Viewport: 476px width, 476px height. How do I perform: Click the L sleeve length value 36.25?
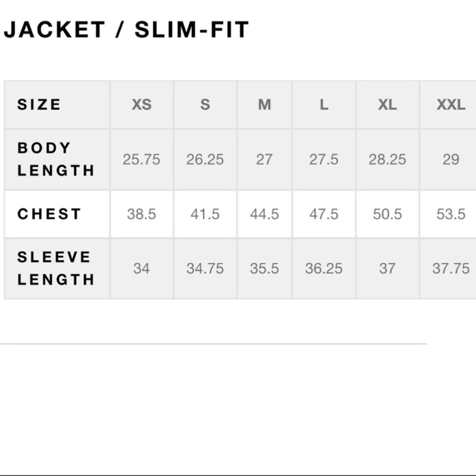pos(324,269)
